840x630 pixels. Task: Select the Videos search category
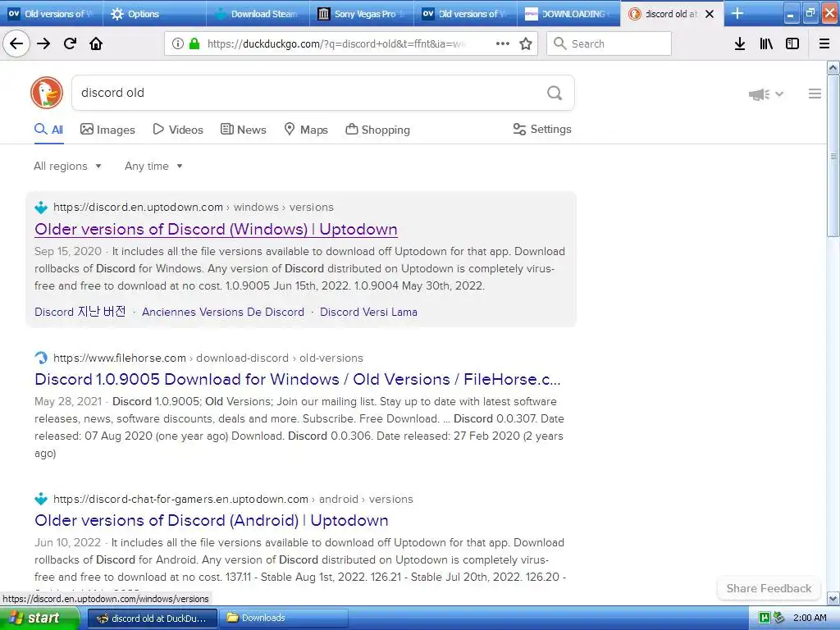pyautogui.click(x=178, y=130)
